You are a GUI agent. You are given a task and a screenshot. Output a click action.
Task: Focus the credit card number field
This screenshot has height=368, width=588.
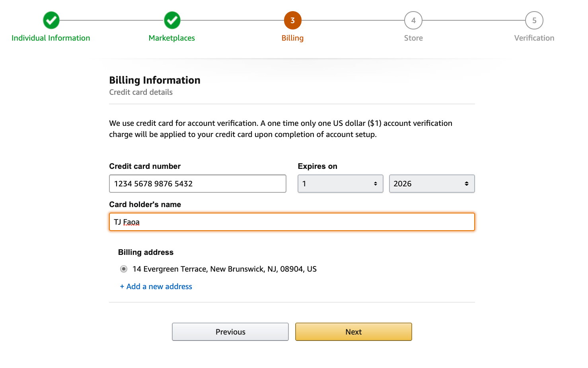197,184
